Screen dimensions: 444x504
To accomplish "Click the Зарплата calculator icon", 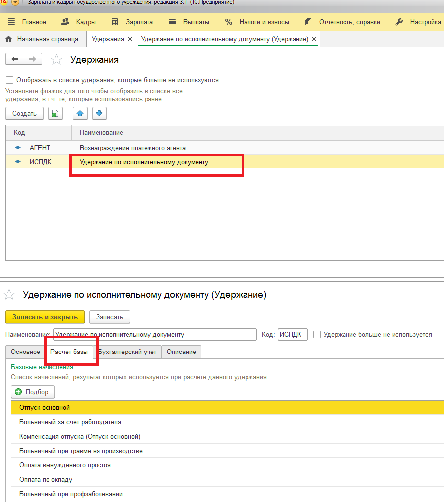I will [115, 22].
